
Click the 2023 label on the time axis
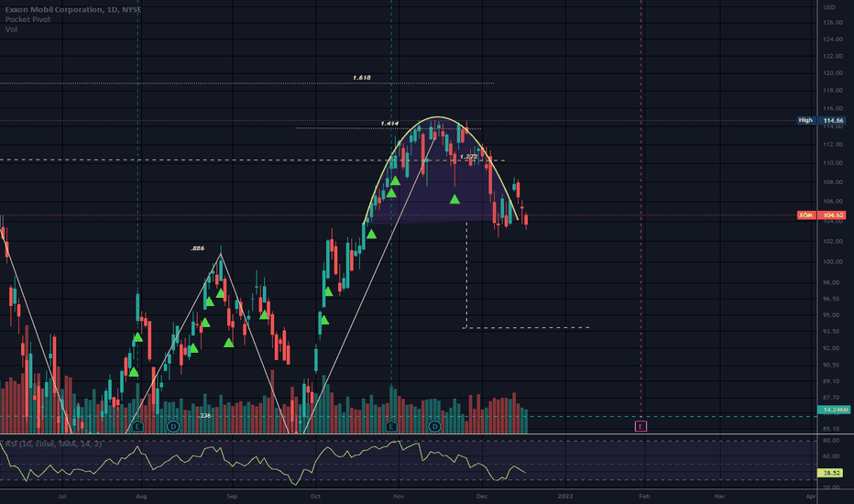(565, 497)
